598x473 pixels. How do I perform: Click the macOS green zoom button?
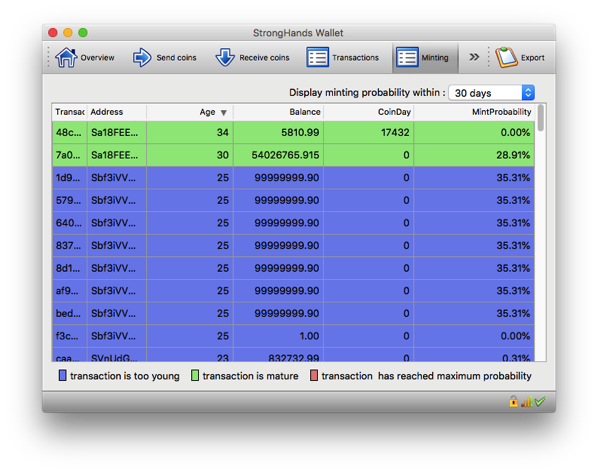click(x=83, y=33)
